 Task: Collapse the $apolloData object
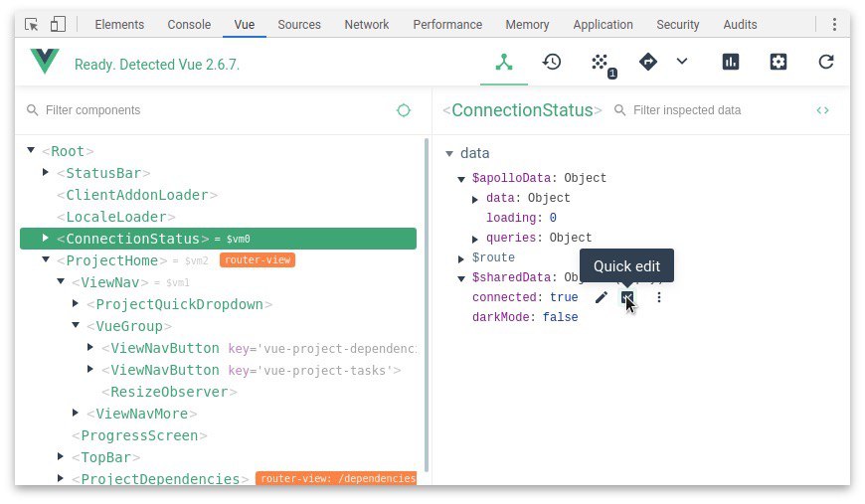point(461,179)
